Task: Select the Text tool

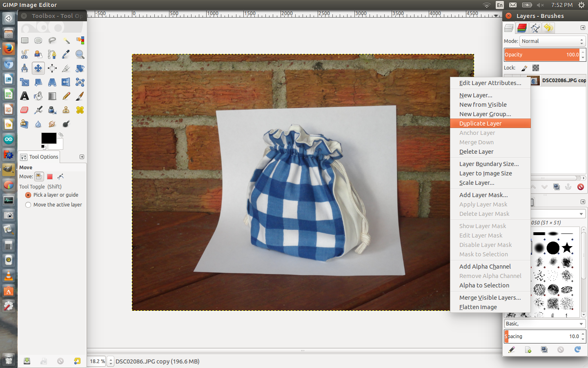Action: coord(24,96)
